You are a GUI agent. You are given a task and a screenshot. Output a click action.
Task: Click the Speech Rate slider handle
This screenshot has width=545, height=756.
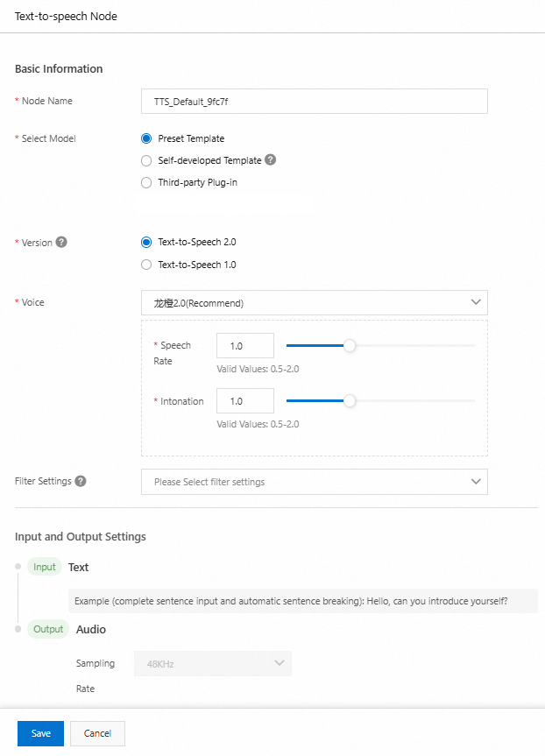pyautogui.click(x=350, y=346)
